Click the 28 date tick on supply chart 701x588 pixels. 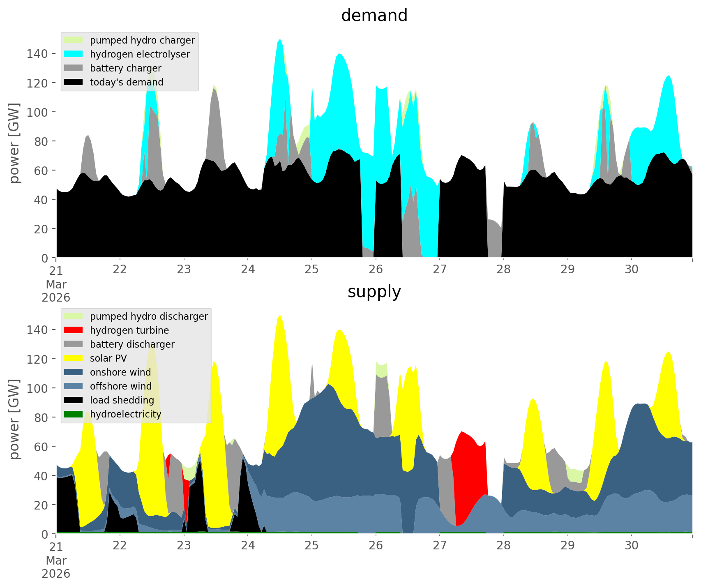coord(503,546)
